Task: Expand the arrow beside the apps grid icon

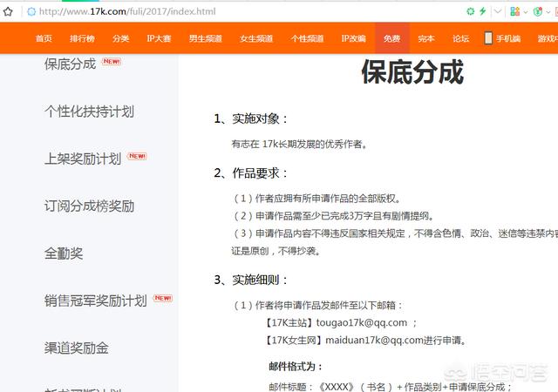Action: click(x=525, y=12)
